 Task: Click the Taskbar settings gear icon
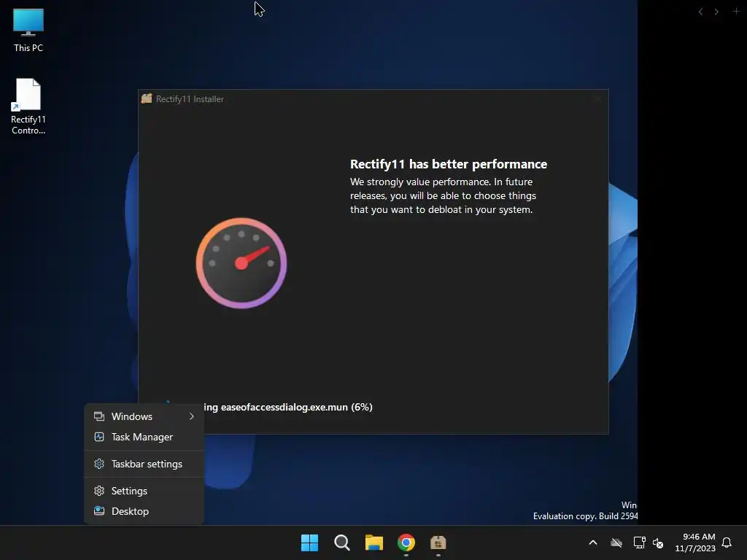(x=99, y=464)
